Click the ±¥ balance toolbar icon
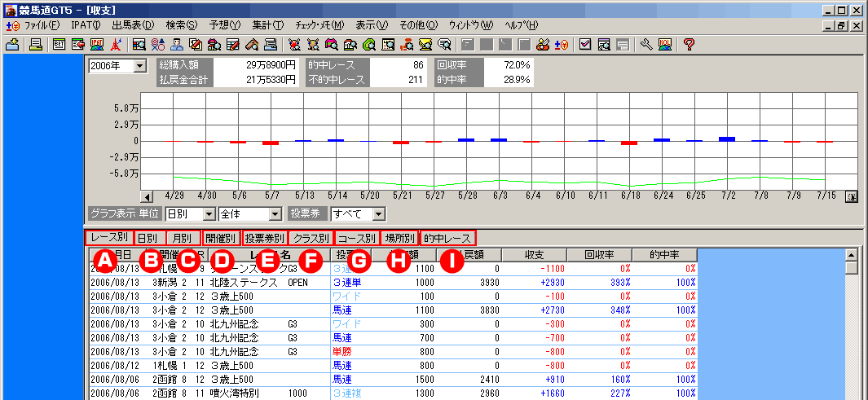868x400 pixels. click(x=561, y=44)
